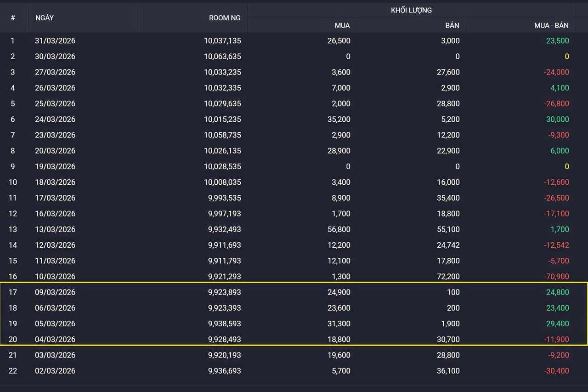The image size is (588, 392).
Task: Click net value 4,100
Action: [560, 88]
